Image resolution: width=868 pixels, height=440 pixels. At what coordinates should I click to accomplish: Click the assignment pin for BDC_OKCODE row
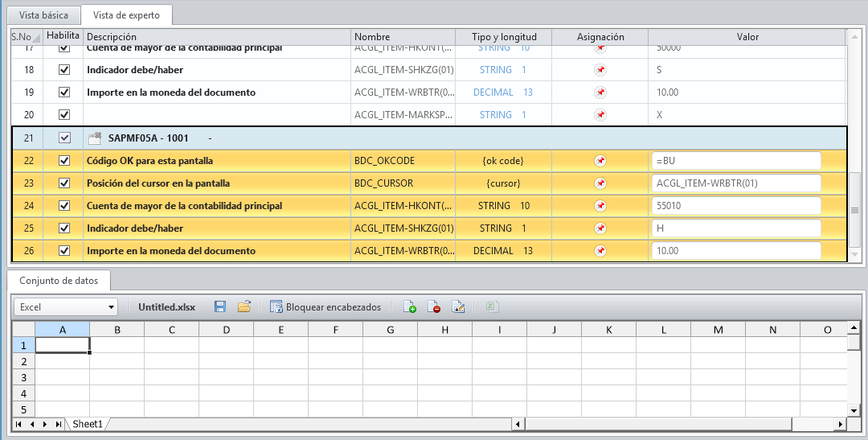coord(600,161)
